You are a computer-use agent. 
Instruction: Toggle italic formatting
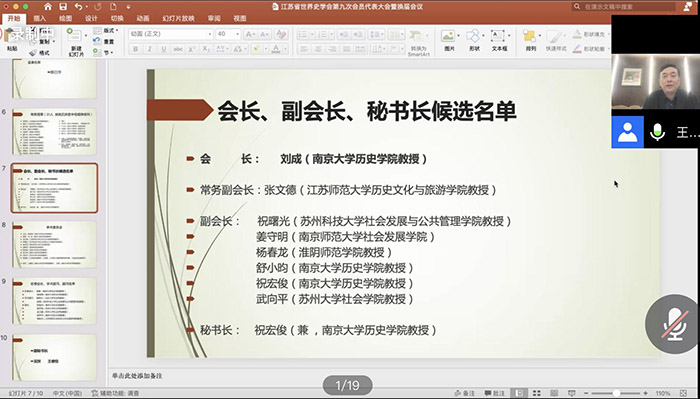pos(150,49)
